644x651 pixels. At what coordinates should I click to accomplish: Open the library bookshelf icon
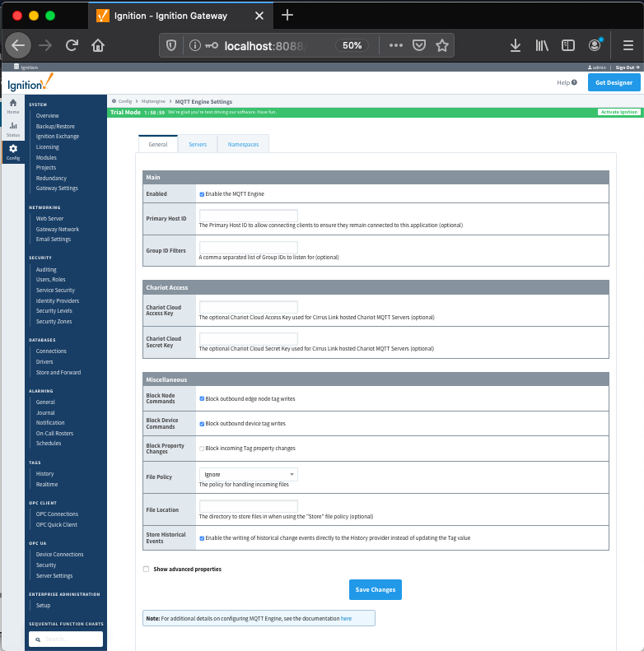pos(542,44)
